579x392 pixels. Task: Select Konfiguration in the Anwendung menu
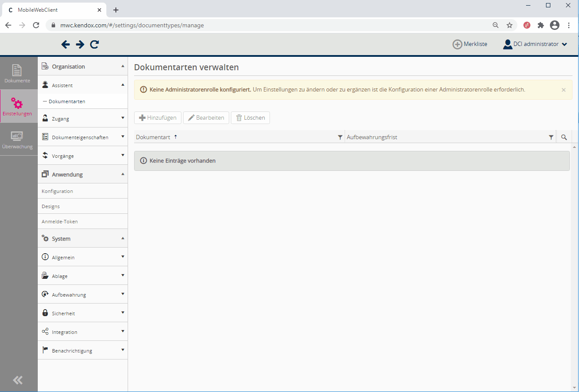tap(57, 191)
